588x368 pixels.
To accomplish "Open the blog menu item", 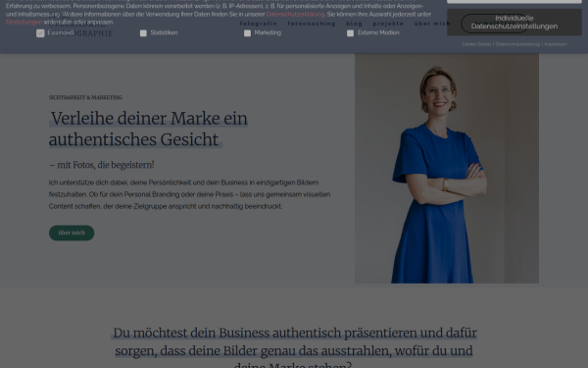I will tap(355, 24).
